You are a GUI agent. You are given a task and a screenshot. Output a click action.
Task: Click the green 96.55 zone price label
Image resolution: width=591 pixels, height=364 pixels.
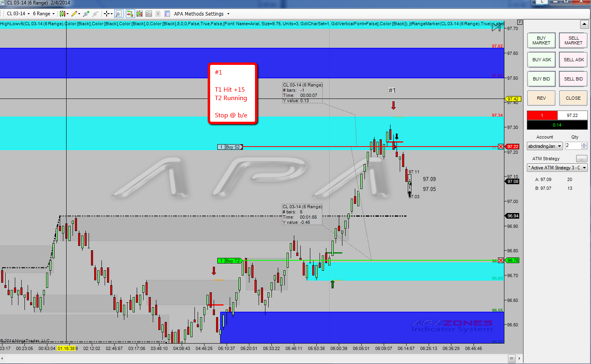(x=497, y=310)
